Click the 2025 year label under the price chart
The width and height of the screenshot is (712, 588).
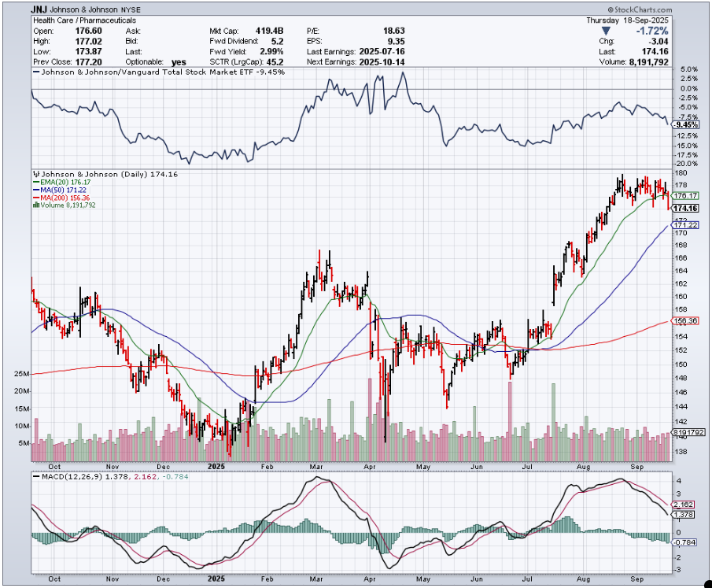click(216, 467)
